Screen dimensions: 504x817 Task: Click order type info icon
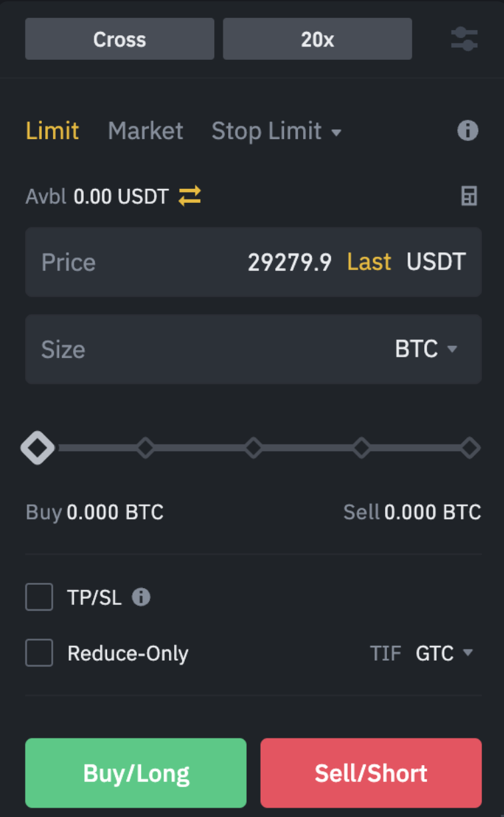point(467,130)
